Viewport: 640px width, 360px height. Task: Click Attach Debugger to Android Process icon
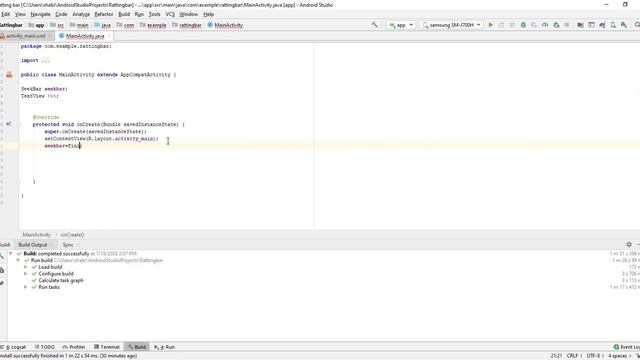(x=556, y=25)
